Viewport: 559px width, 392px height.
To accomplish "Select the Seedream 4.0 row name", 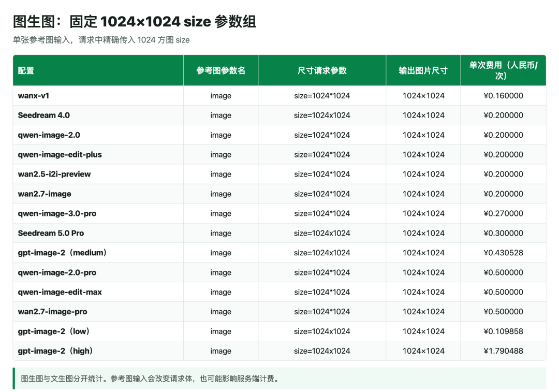I will click(x=44, y=115).
